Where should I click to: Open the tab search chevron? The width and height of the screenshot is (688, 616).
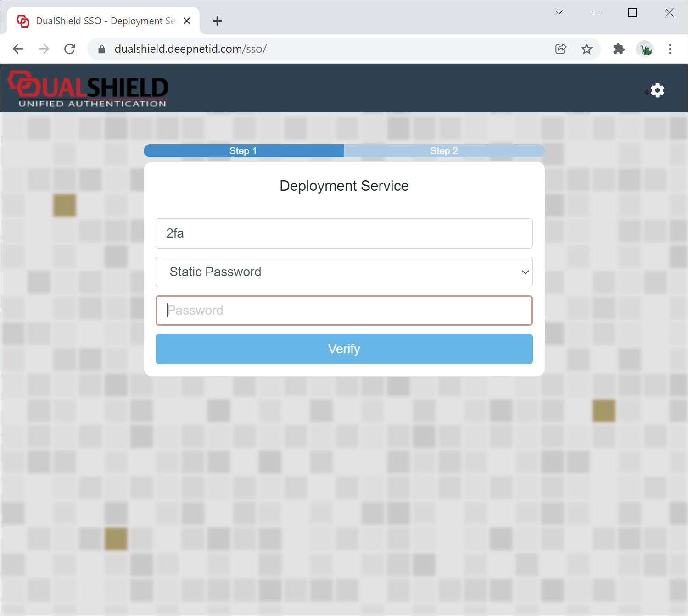[x=559, y=12]
